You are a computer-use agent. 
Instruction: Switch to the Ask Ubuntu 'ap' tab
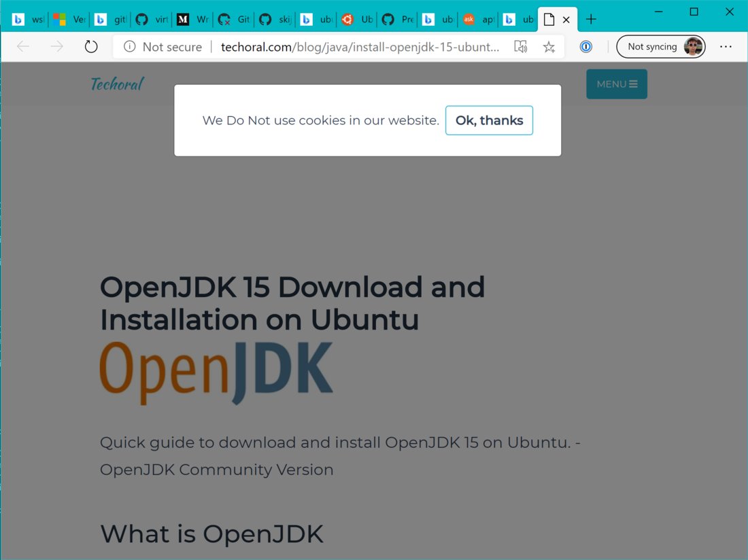479,20
